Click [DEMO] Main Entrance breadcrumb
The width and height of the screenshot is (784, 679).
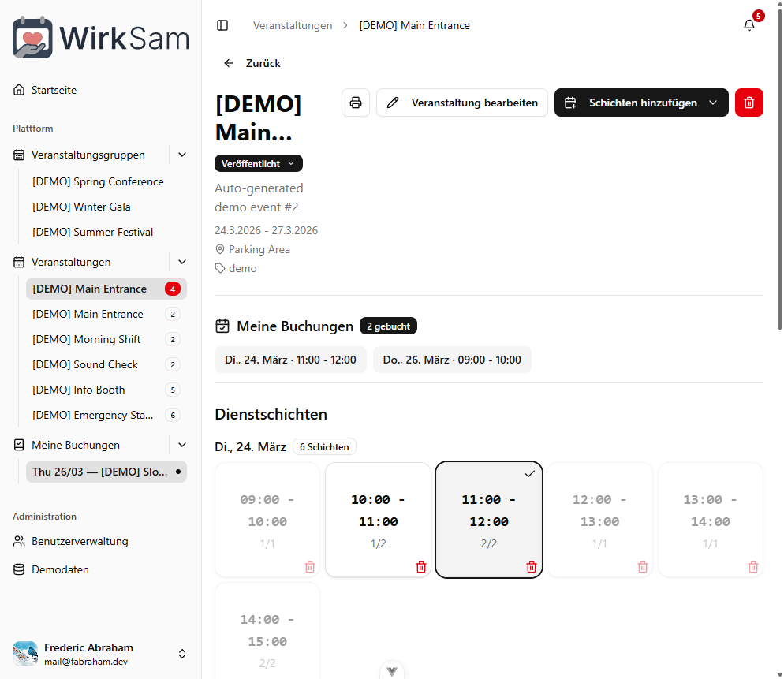tap(415, 25)
